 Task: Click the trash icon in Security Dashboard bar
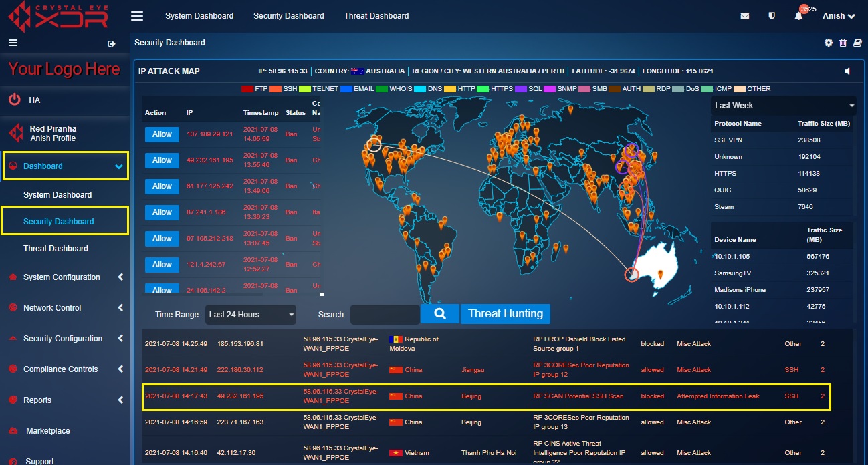[x=843, y=43]
